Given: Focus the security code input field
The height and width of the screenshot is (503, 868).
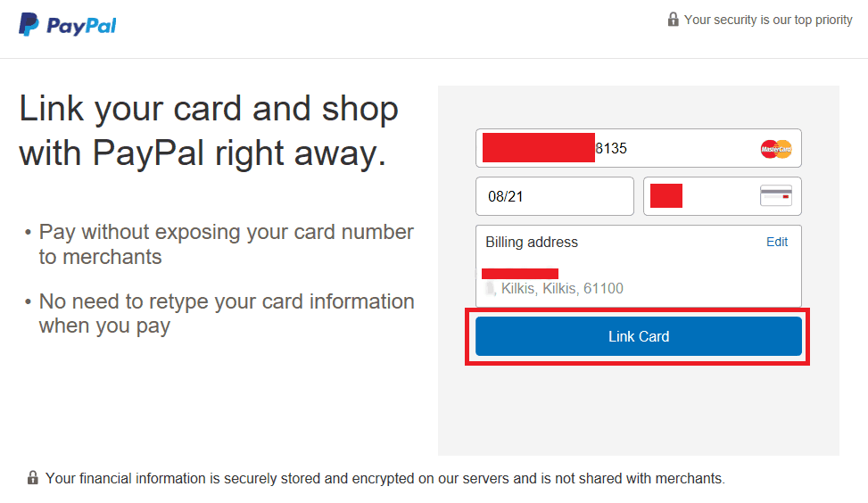Looking at the screenshot, I should pyautogui.click(x=722, y=196).
